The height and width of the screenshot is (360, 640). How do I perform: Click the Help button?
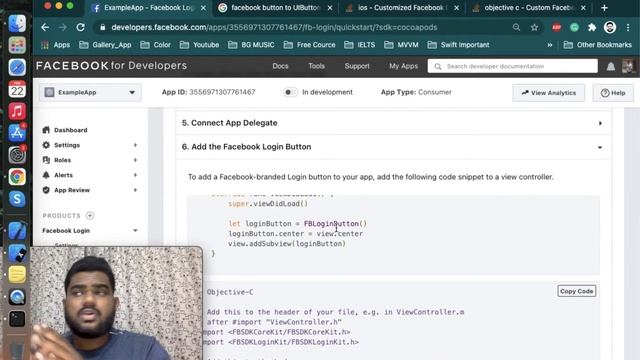tap(613, 93)
